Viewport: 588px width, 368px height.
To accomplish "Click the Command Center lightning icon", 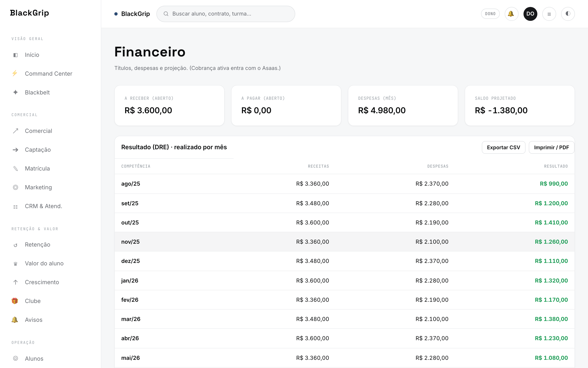I will [15, 73].
